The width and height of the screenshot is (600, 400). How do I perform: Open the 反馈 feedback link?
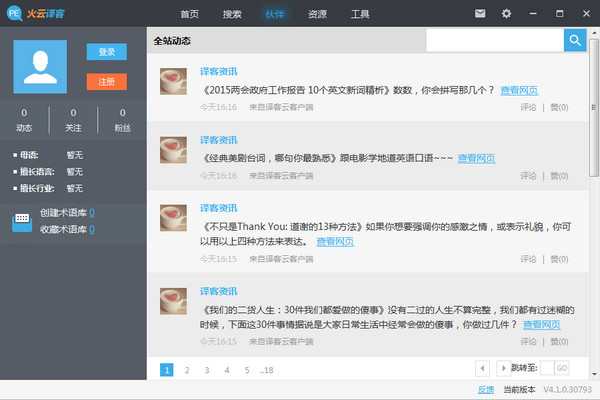[486, 390]
